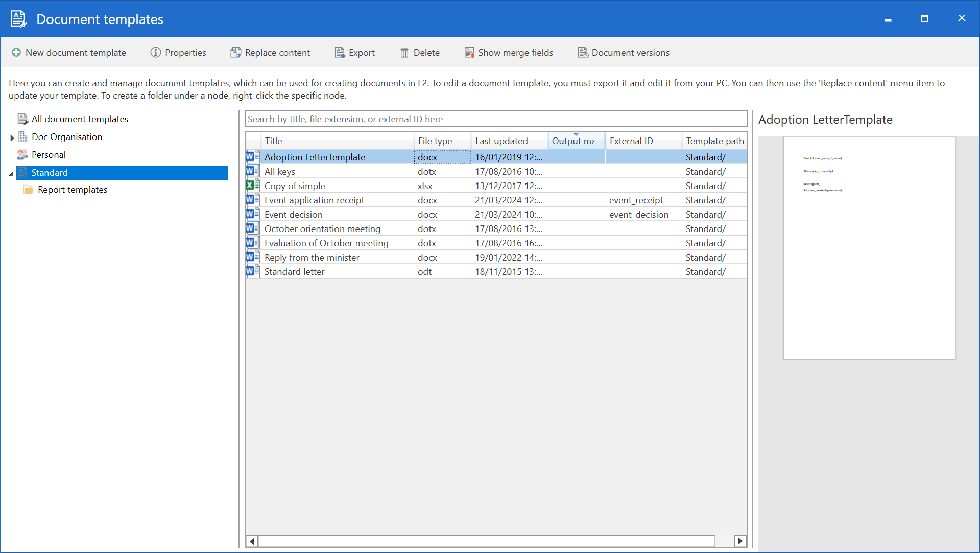This screenshot has height=553, width=980.
Task: Click the Show merge fields icon
Action: (469, 53)
